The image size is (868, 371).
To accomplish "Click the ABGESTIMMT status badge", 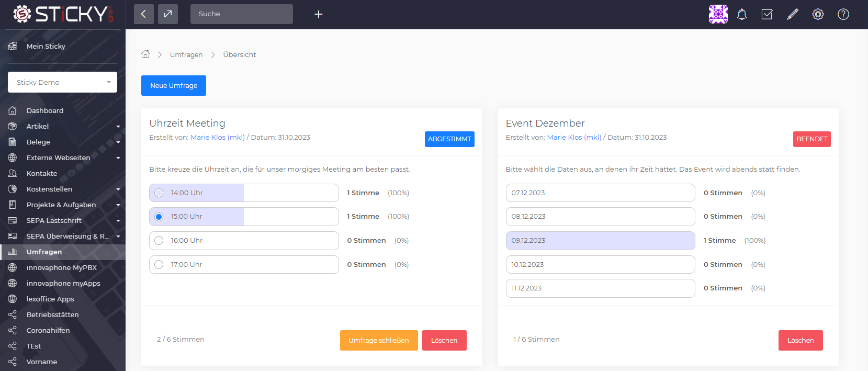I will coord(449,139).
